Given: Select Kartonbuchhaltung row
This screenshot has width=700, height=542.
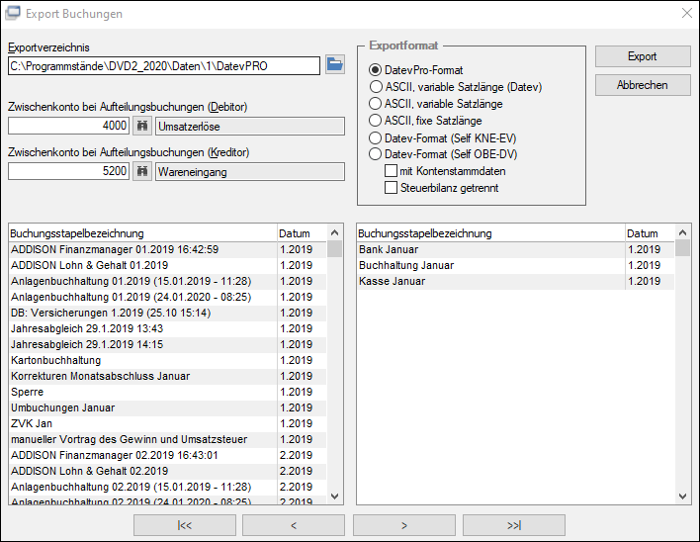Looking at the screenshot, I should click(x=167, y=360).
